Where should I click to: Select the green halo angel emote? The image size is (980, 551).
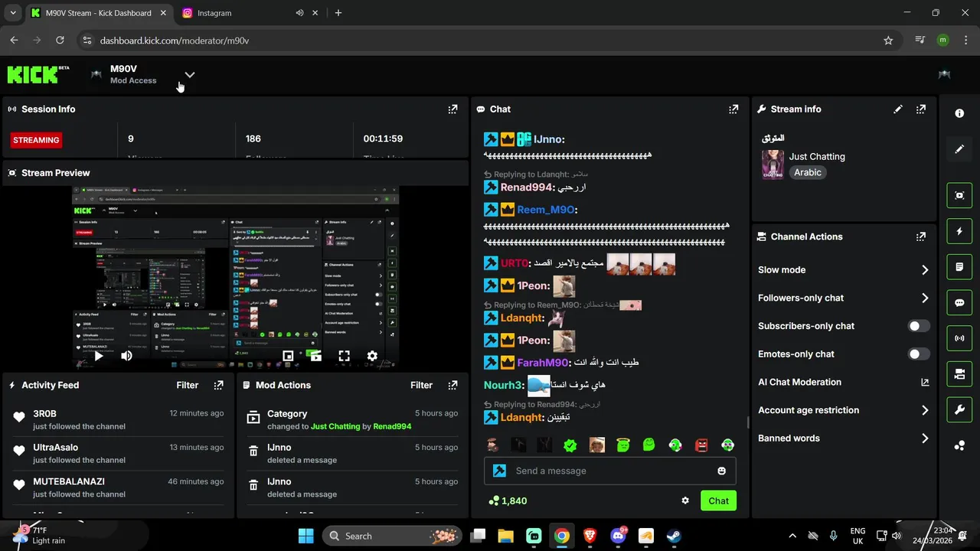[x=622, y=445]
